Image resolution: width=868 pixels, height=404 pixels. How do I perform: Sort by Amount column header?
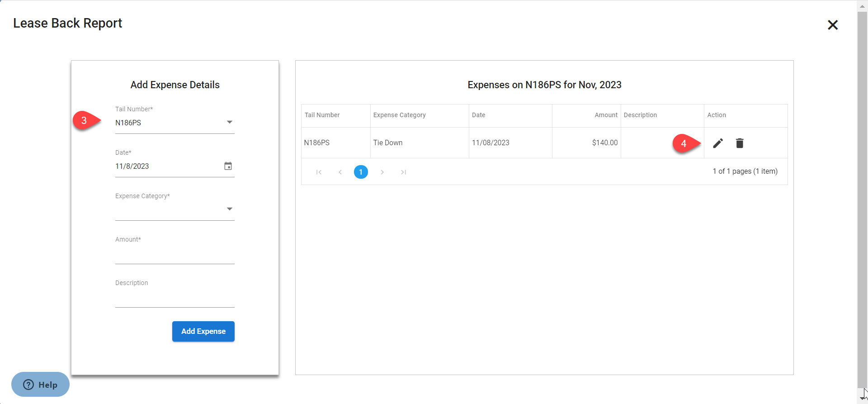coord(605,115)
